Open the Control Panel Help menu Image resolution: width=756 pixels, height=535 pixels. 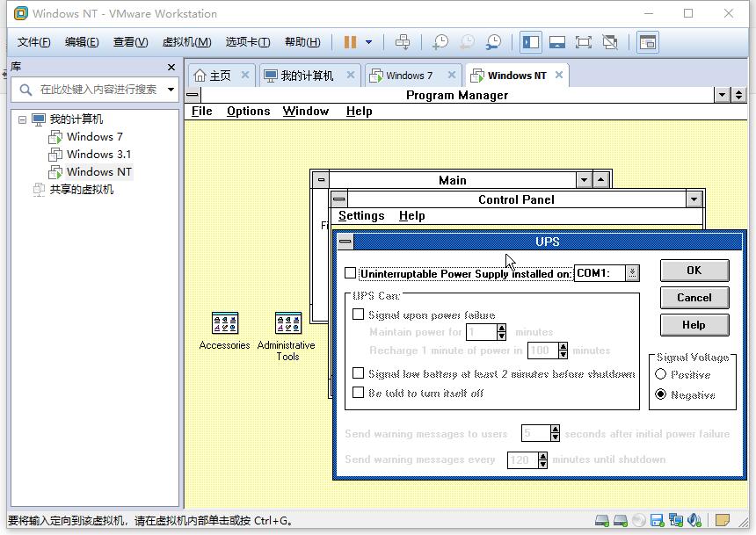click(x=411, y=215)
